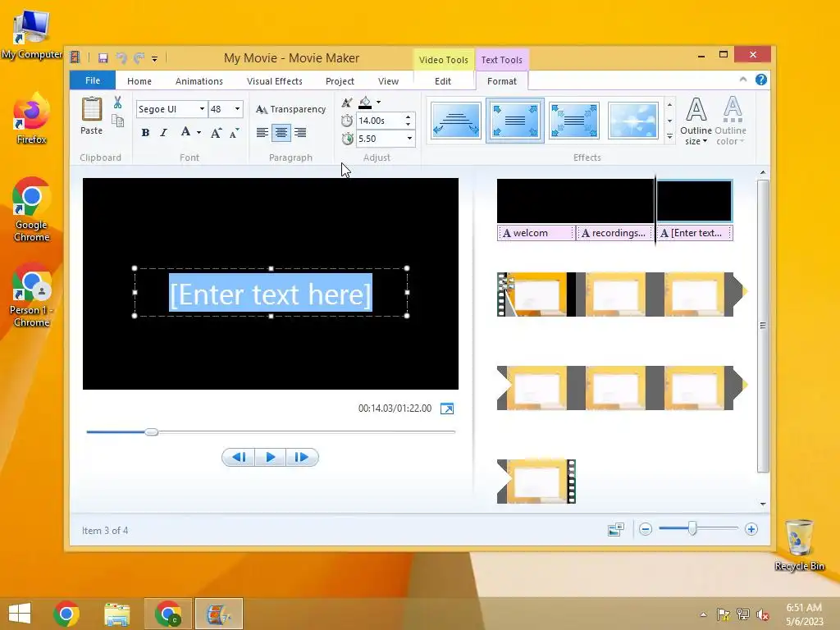840x630 pixels.
Task: Click the font color A icon
Action: (x=185, y=132)
